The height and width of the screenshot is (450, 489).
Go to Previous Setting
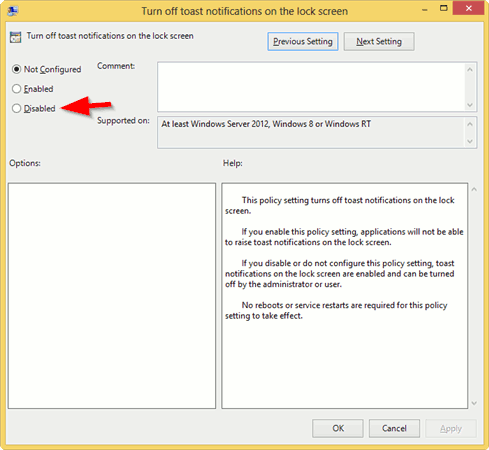303,42
